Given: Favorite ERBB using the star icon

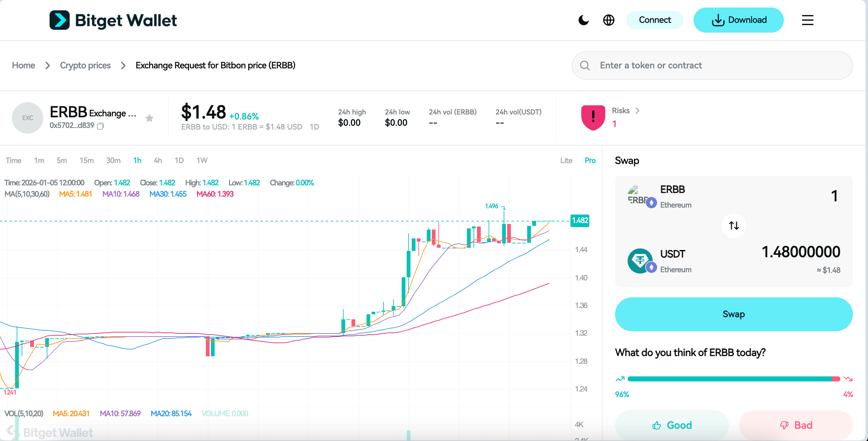Looking at the screenshot, I should pos(149,118).
